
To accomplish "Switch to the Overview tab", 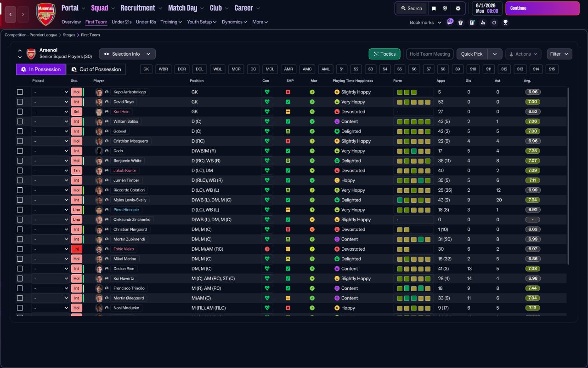I will coord(71,22).
